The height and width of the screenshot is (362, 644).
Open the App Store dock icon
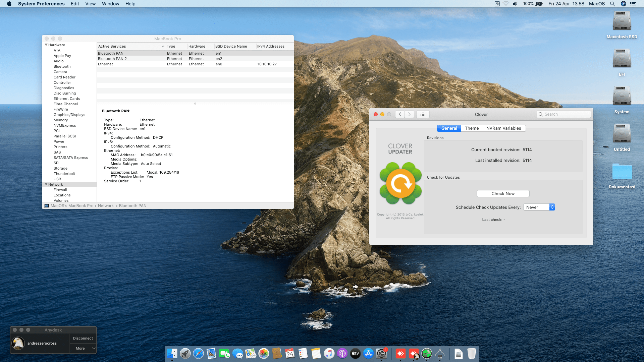click(x=368, y=354)
